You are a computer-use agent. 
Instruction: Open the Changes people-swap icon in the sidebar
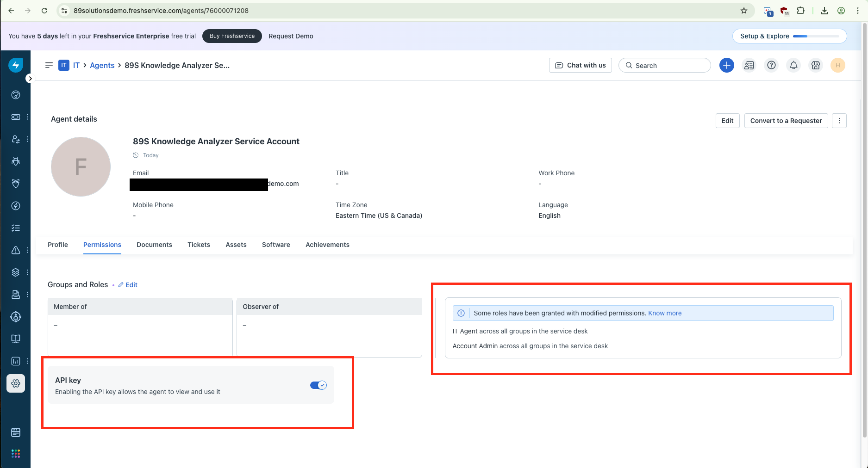16,139
